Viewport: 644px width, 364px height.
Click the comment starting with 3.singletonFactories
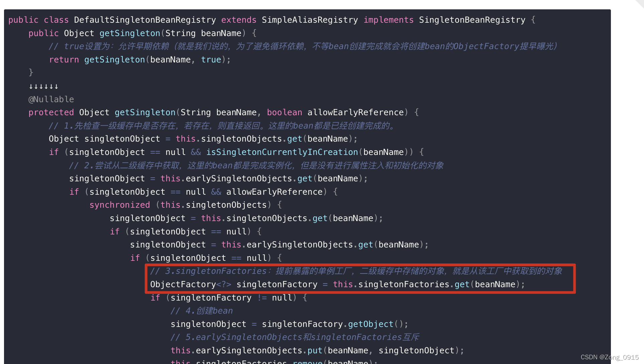[356, 271]
